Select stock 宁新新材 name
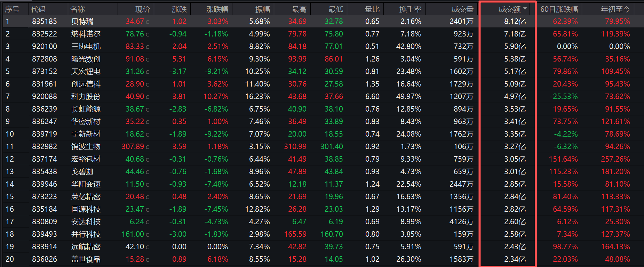The image size is (644, 267). tap(86, 134)
